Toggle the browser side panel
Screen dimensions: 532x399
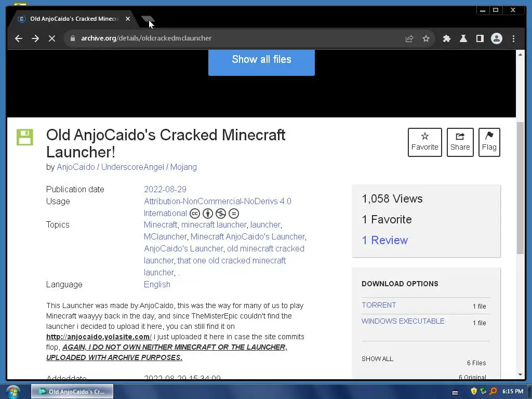click(x=480, y=38)
